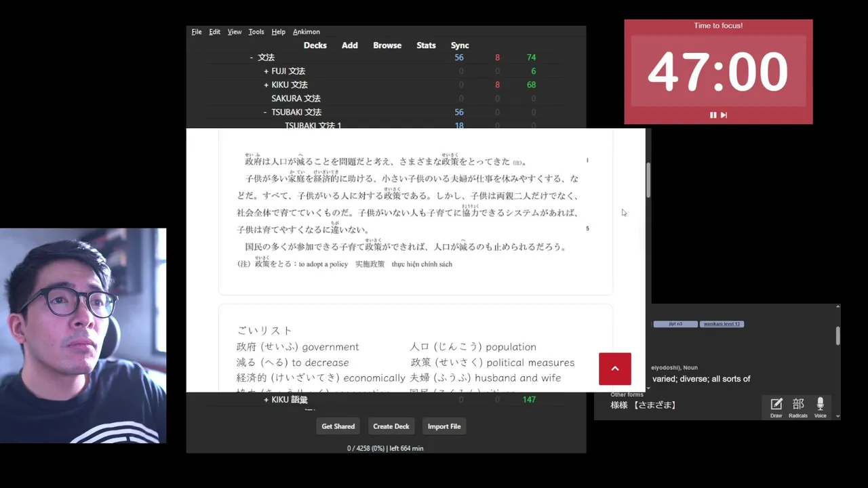Pause the focus timer
868x488 pixels.
[713, 115]
